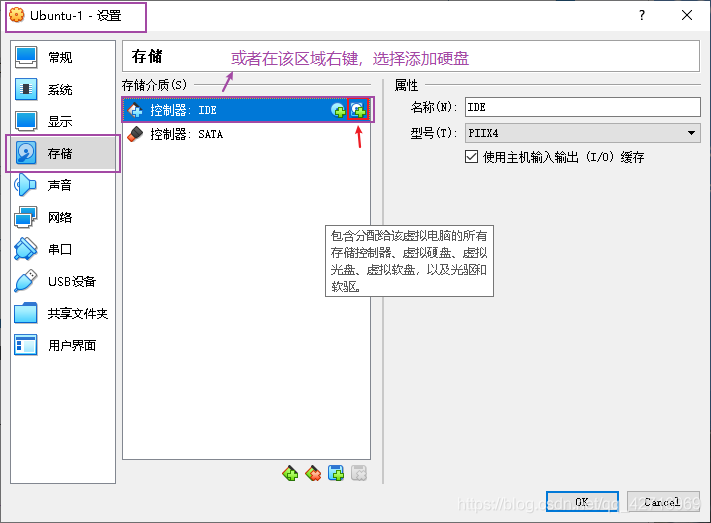Click the USB plug icon in sidebar

(x=26, y=281)
